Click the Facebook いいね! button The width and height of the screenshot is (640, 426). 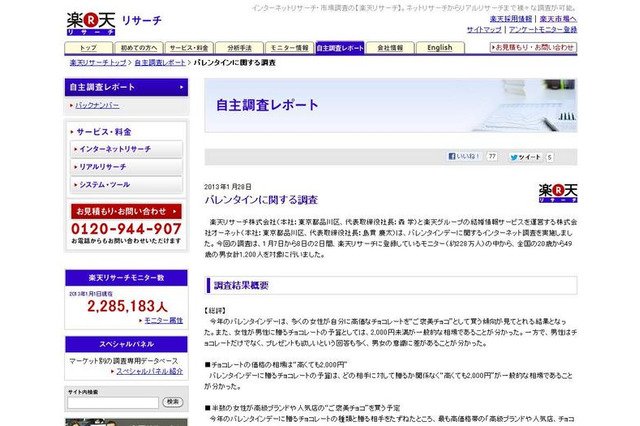click(x=464, y=157)
